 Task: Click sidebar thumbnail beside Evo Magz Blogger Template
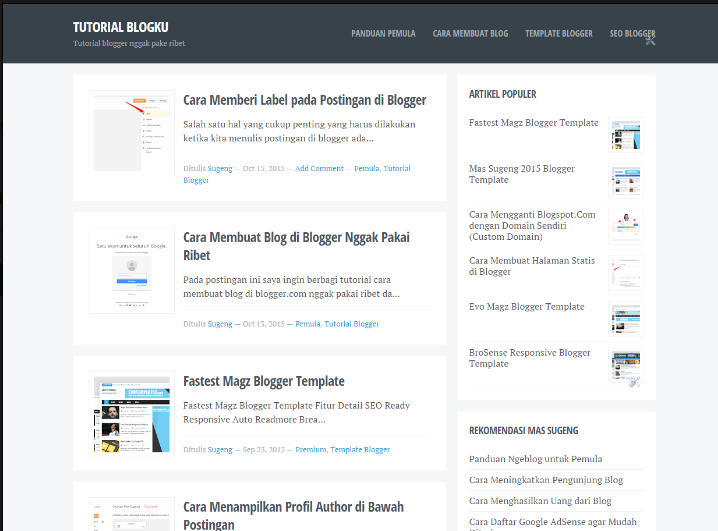click(x=626, y=319)
